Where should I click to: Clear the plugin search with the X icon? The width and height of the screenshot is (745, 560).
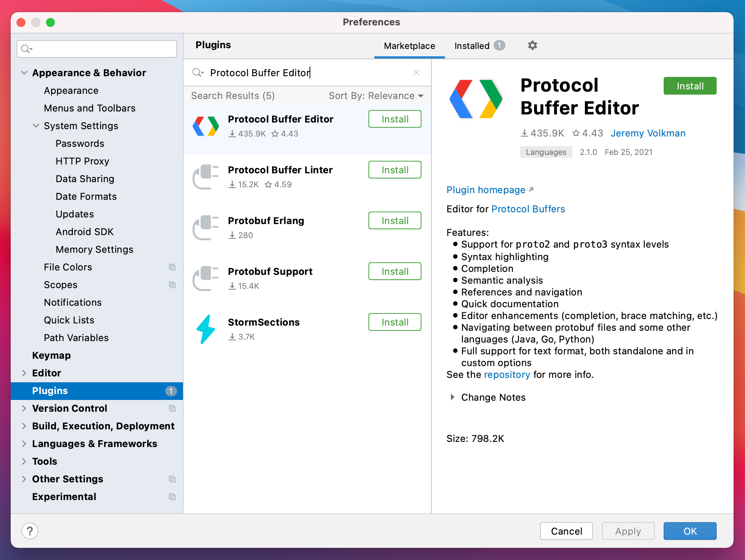point(416,72)
